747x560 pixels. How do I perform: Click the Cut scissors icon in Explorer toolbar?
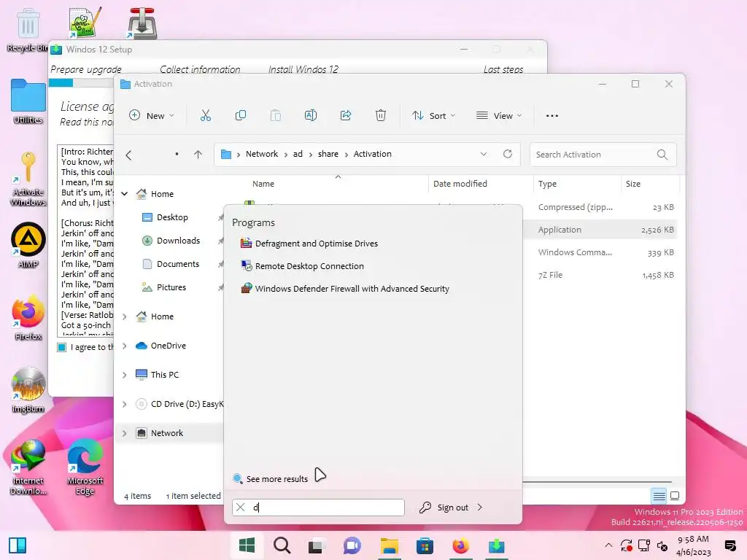pyautogui.click(x=205, y=115)
